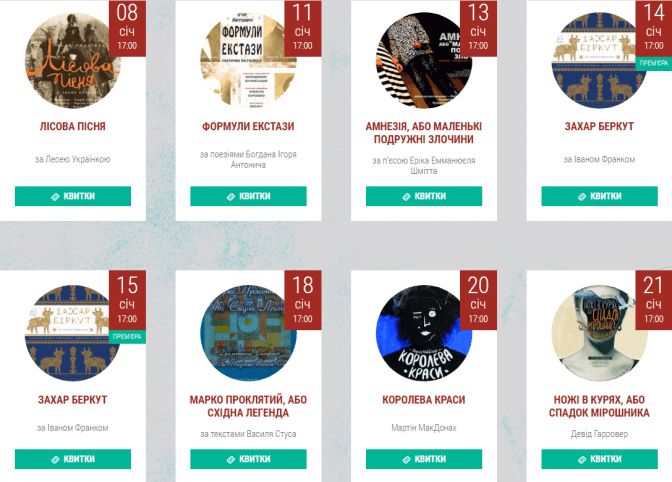The image size is (672, 482).
Task: Click ticket icon on Лісова пісня button
Action: [x=55, y=197]
